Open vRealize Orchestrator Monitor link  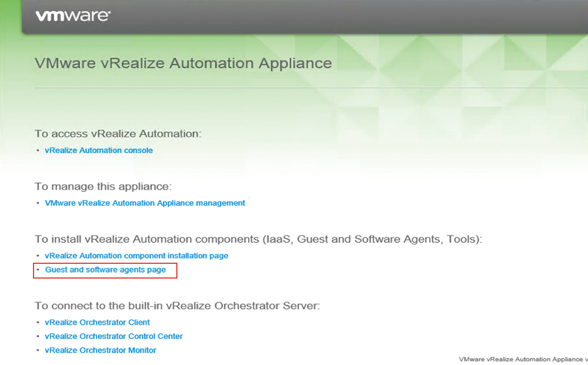(101, 350)
